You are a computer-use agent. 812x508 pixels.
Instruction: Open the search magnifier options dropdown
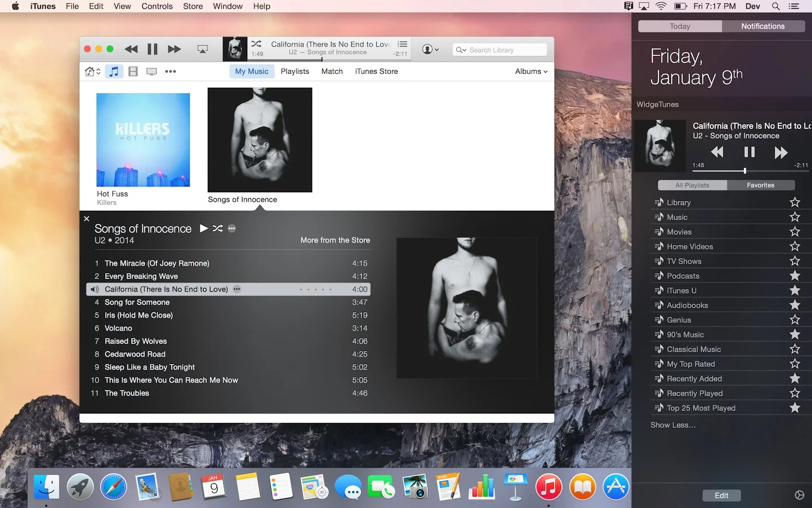pos(461,50)
